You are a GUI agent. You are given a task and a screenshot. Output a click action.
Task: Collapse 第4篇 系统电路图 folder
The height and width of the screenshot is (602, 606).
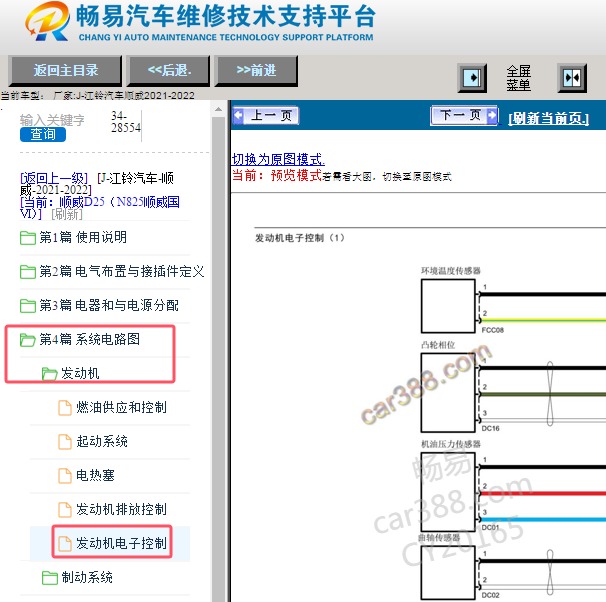click(89, 339)
